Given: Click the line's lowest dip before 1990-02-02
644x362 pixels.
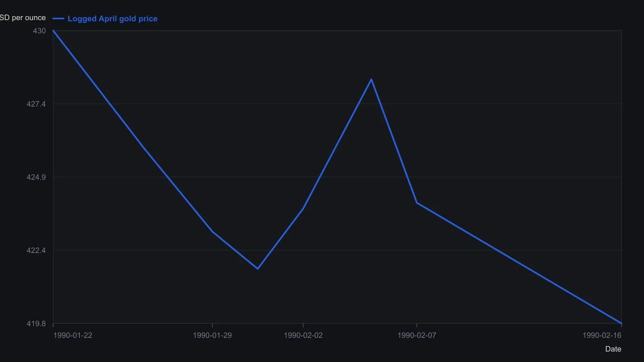Looking at the screenshot, I should tap(258, 268).
